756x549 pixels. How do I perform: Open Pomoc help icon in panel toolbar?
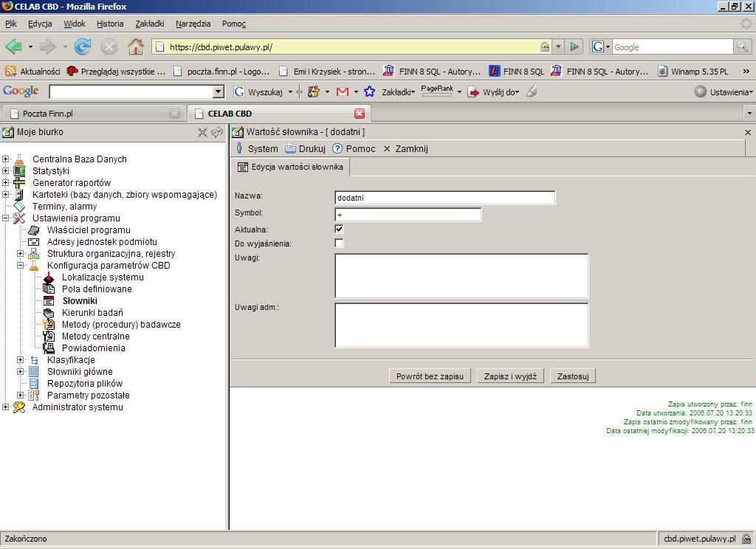pos(337,148)
